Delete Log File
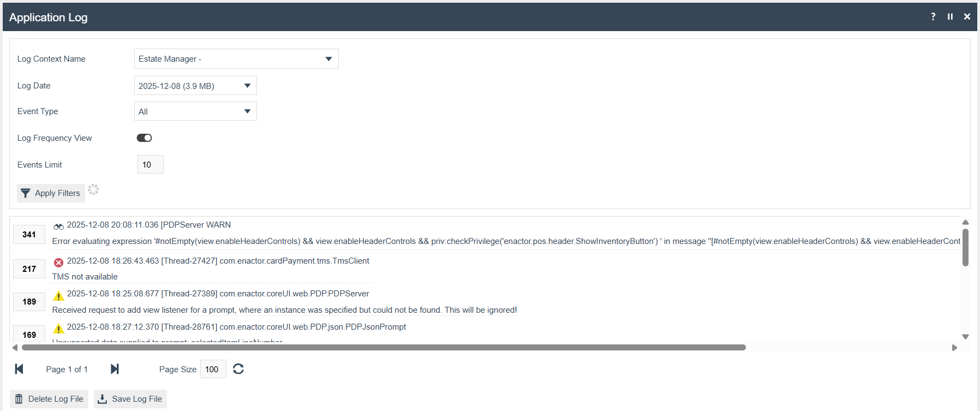 [x=49, y=399]
